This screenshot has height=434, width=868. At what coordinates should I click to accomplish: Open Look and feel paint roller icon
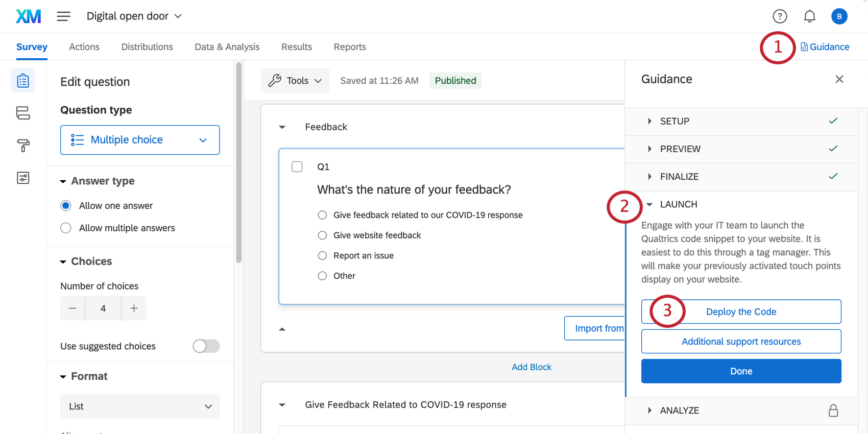(x=23, y=146)
